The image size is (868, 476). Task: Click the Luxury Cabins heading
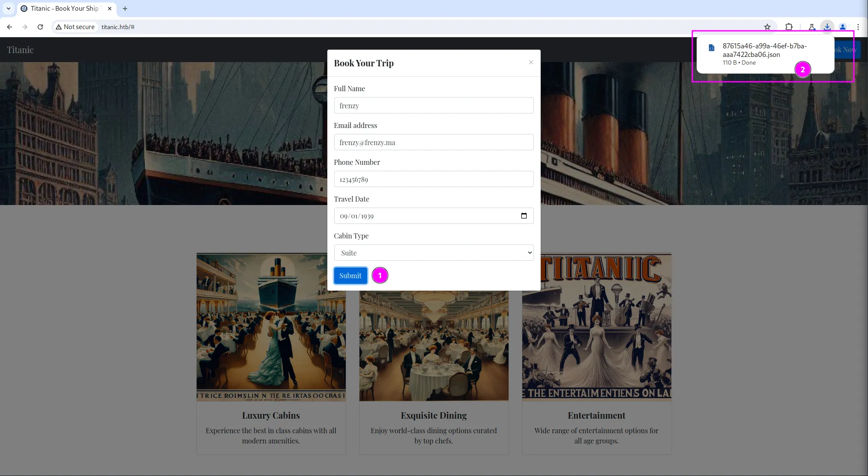tap(271, 415)
